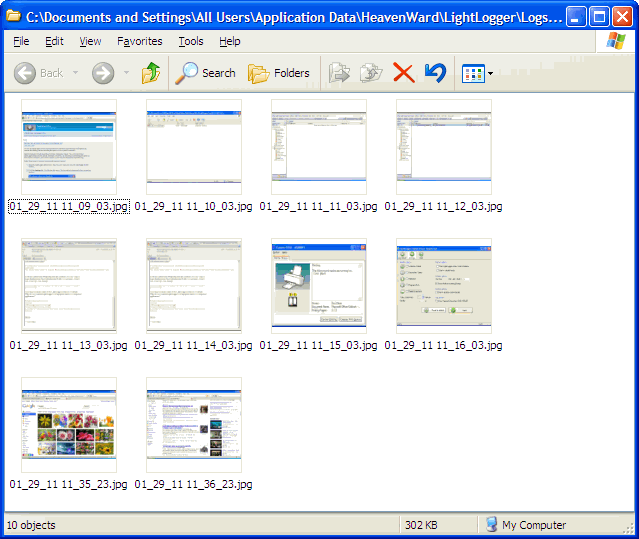Click the Move To toolbar icon
The width and height of the screenshot is (639, 539).
pos(340,73)
